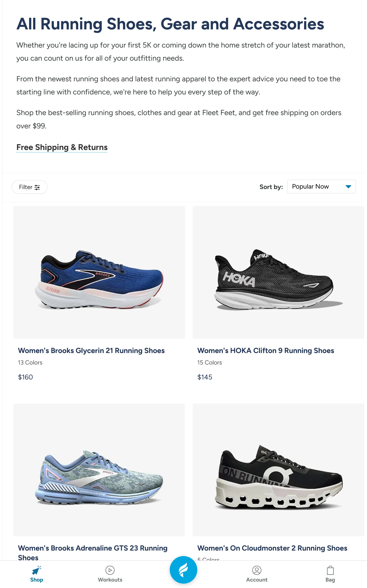
Task: Open the shopping Bag icon
Action: click(x=330, y=570)
